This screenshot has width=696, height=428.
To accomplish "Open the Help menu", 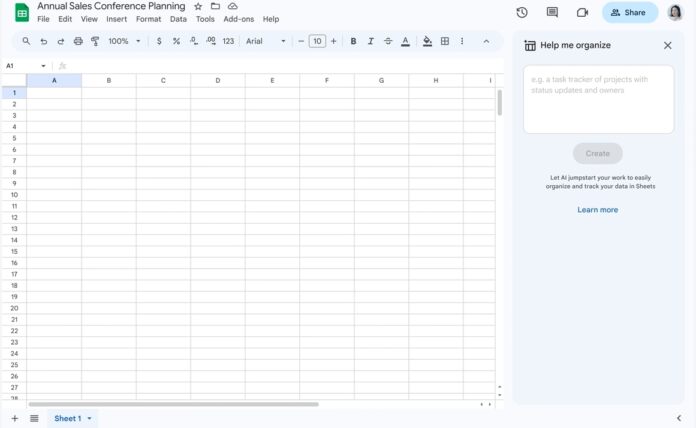I will pyautogui.click(x=271, y=19).
